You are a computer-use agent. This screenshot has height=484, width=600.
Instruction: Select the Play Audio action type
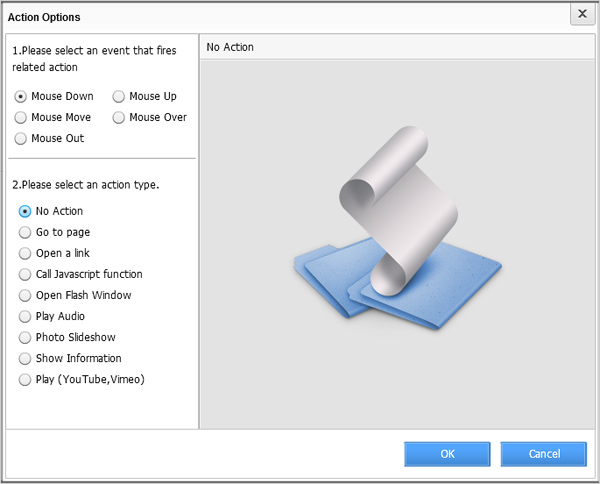[25, 316]
